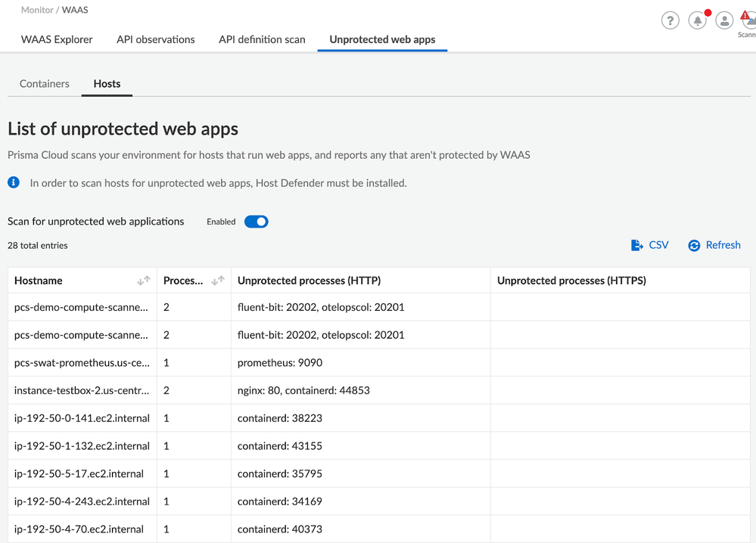Open the notifications bell icon
This screenshot has width=756, height=543.
tap(697, 20)
